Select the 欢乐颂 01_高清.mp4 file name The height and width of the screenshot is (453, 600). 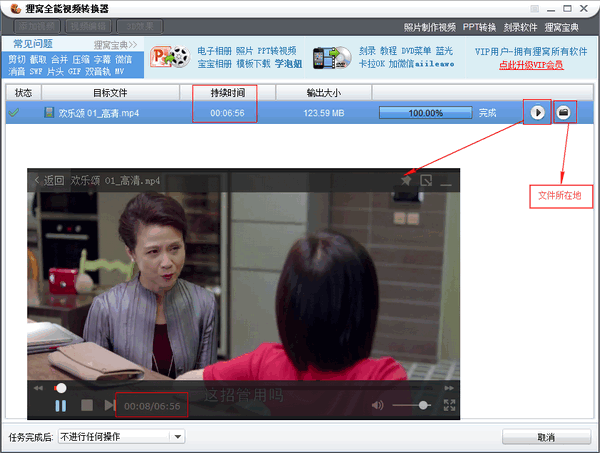[98, 113]
